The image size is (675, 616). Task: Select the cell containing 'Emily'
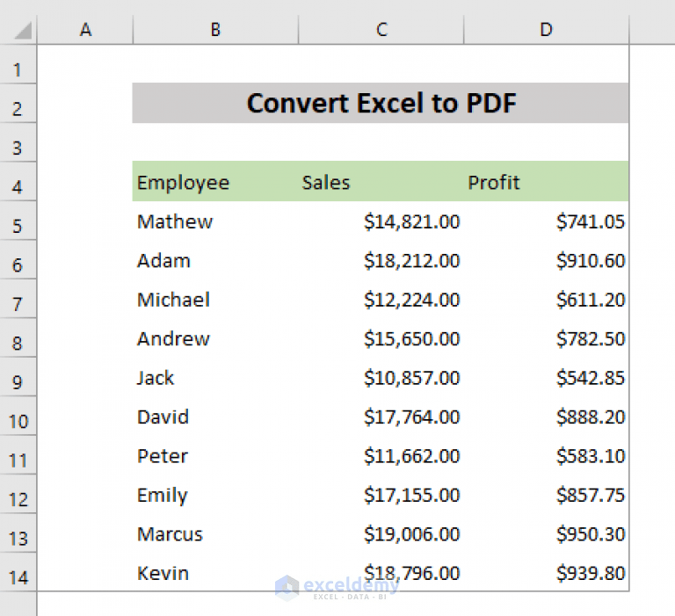[215, 495]
